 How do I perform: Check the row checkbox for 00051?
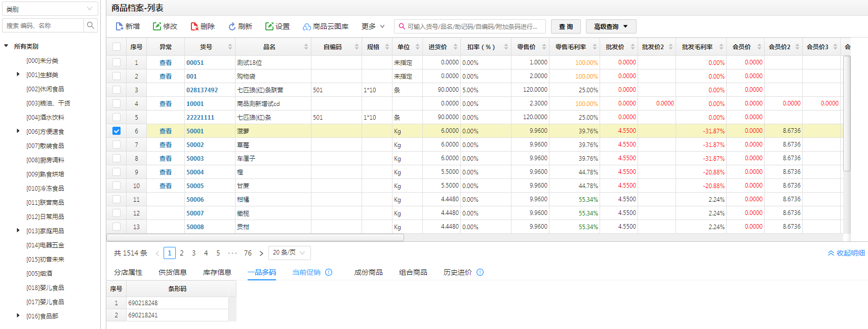click(x=116, y=62)
